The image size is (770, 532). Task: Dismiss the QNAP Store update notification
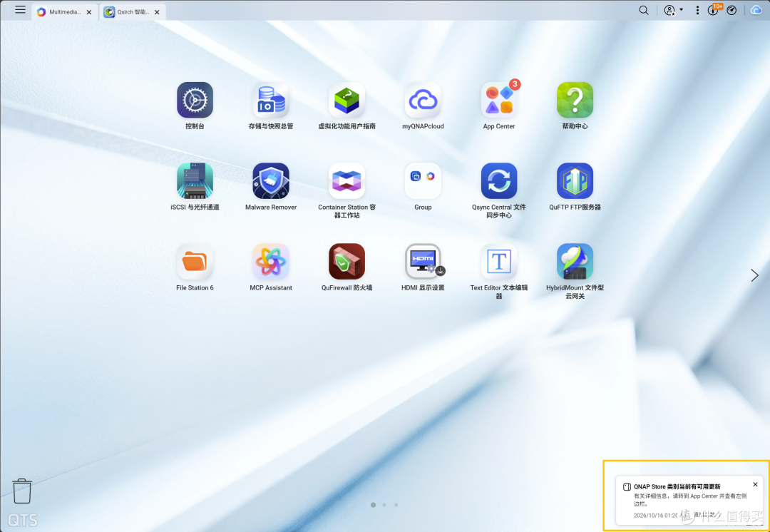755,484
